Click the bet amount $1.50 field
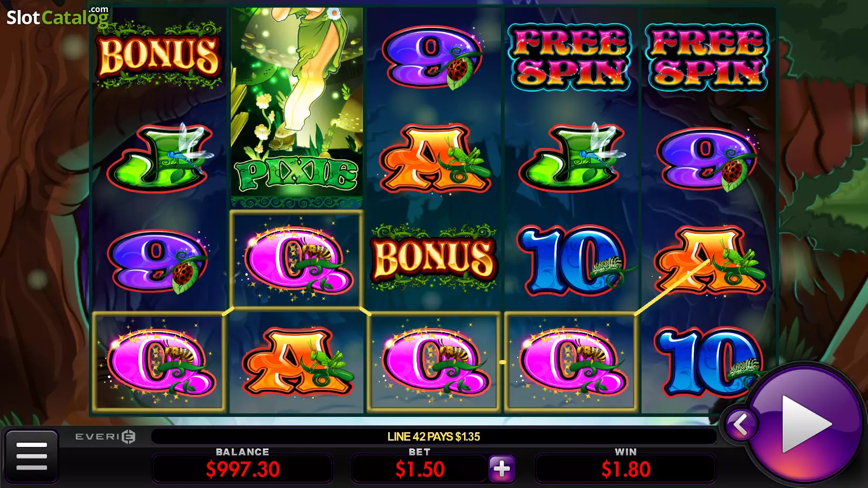The width and height of the screenshot is (868, 488). (420, 469)
